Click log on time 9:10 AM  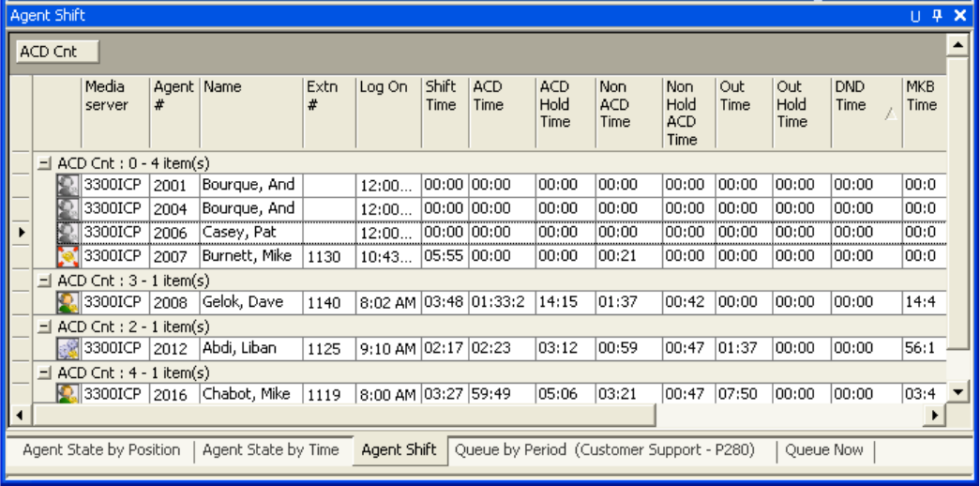tap(389, 348)
